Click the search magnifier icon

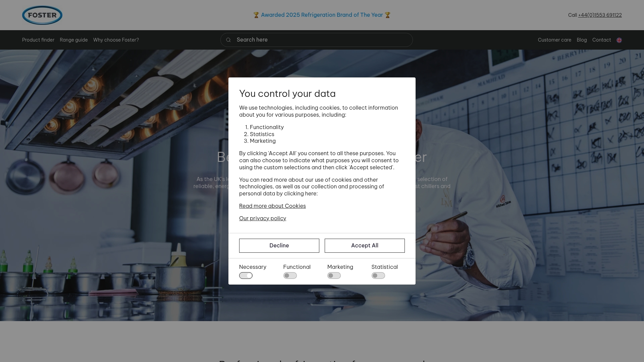228,40
